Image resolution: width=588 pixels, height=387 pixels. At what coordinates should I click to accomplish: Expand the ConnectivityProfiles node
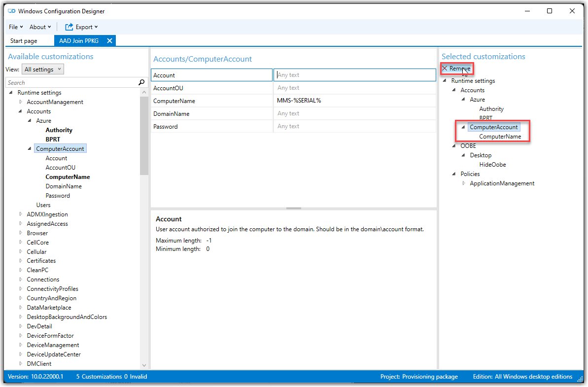[21, 289]
